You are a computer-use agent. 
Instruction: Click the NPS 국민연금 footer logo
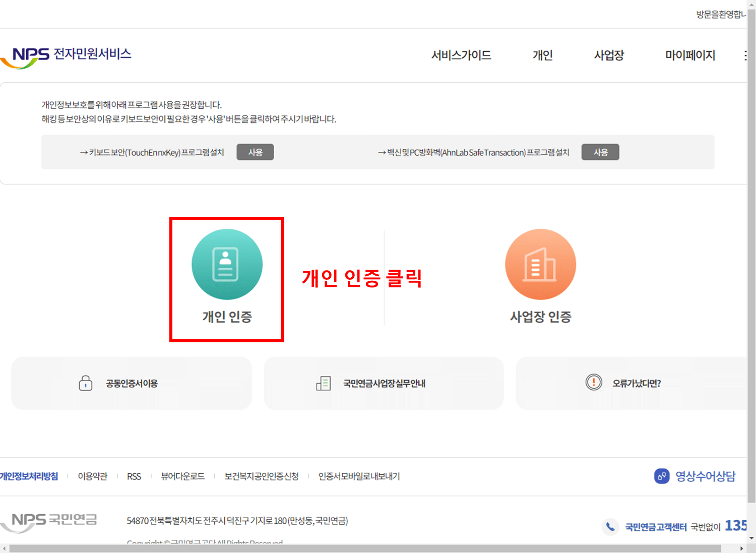(x=49, y=522)
